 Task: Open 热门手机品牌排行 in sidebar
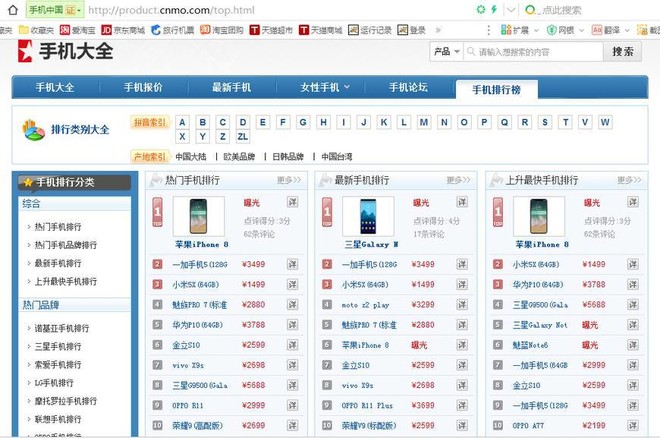pos(66,245)
